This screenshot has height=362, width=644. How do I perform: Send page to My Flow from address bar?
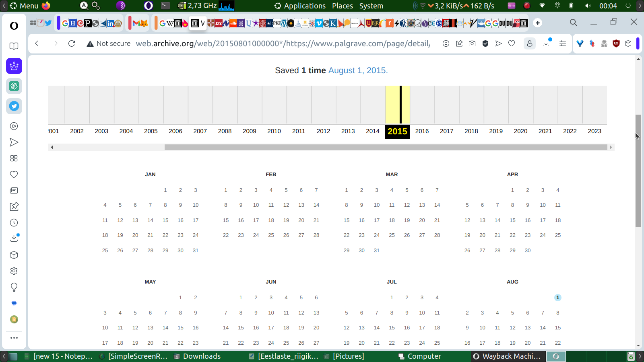[x=499, y=43]
